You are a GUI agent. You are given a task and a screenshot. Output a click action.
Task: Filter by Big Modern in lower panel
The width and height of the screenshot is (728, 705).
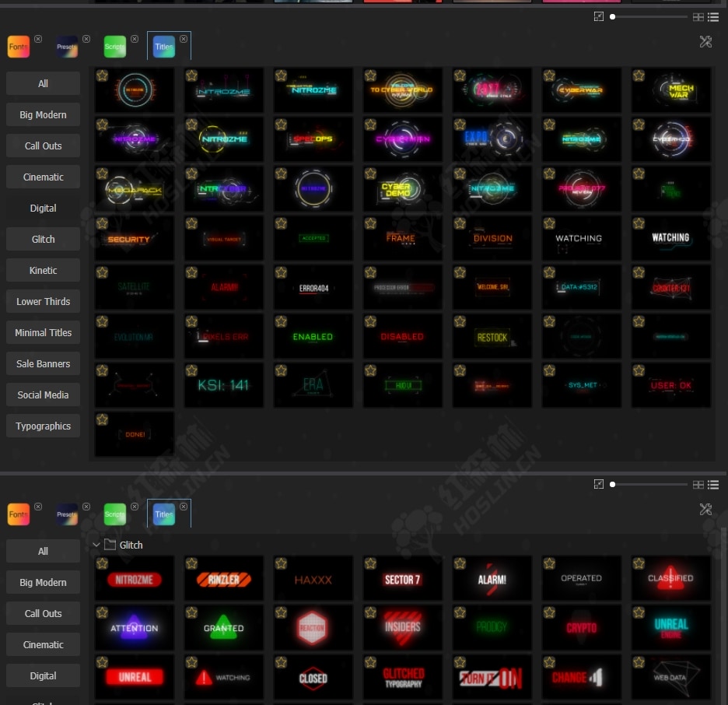44,582
